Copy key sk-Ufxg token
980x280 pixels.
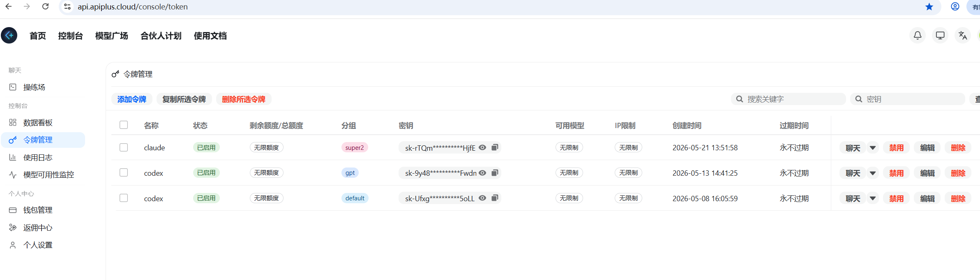tap(495, 198)
